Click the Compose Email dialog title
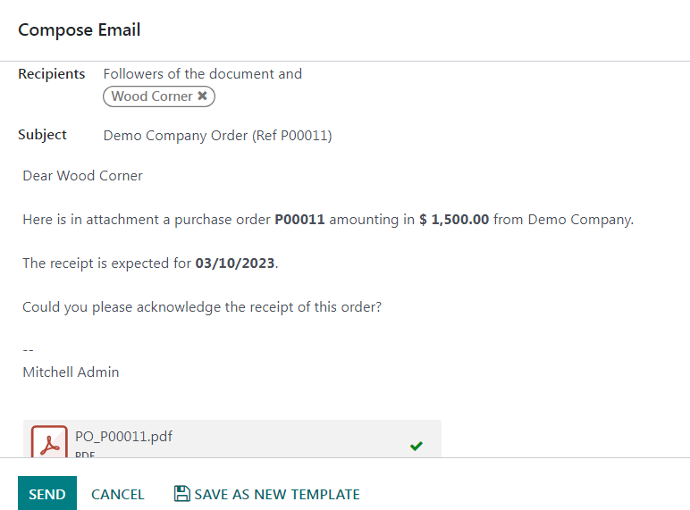The image size is (690, 510). click(79, 30)
